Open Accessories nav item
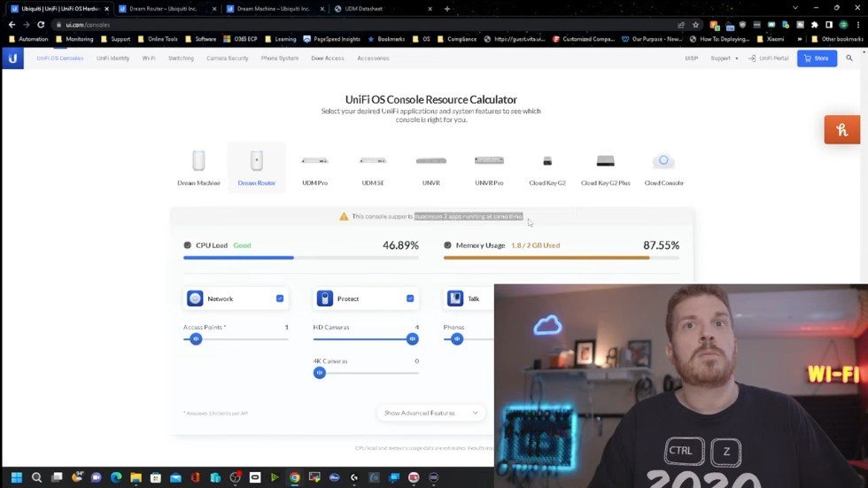The image size is (868, 488). (373, 58)
